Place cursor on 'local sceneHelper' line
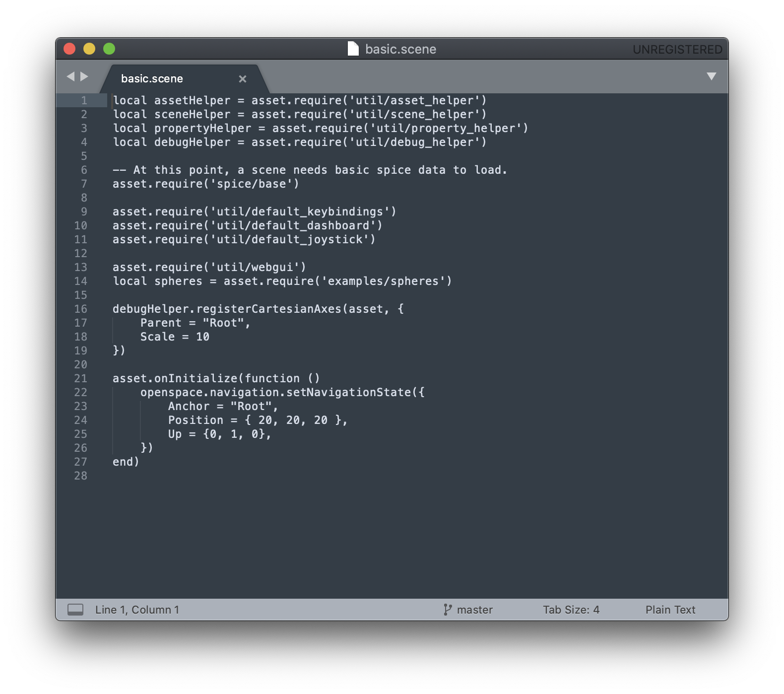Image resolution: width=784 pixels, height=694 pixels. pyautogui.click(x=300, y=114)
